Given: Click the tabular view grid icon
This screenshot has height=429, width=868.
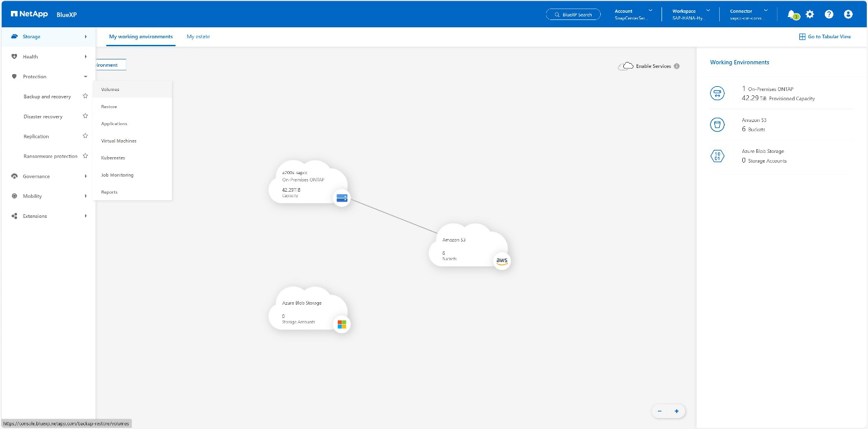Looking at the screenshot, I should (x=802, y=36).
